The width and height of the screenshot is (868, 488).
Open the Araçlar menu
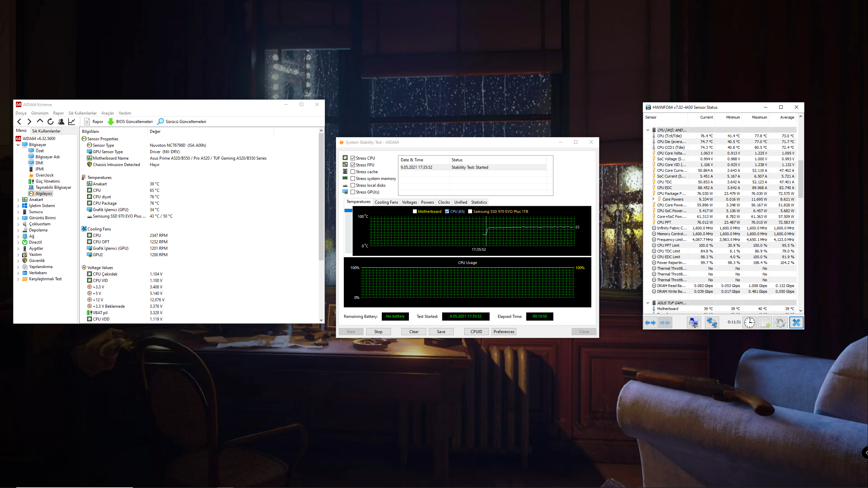(107, 113)
